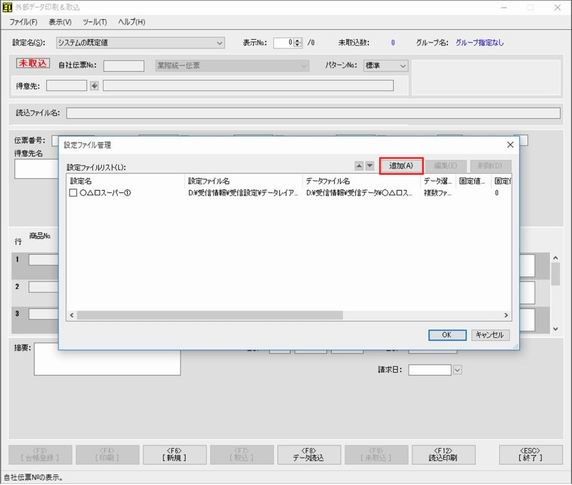Click the scroll-down arrow of the row grid
The height and width of the screenshot is (485, 572).
(555, 329)
